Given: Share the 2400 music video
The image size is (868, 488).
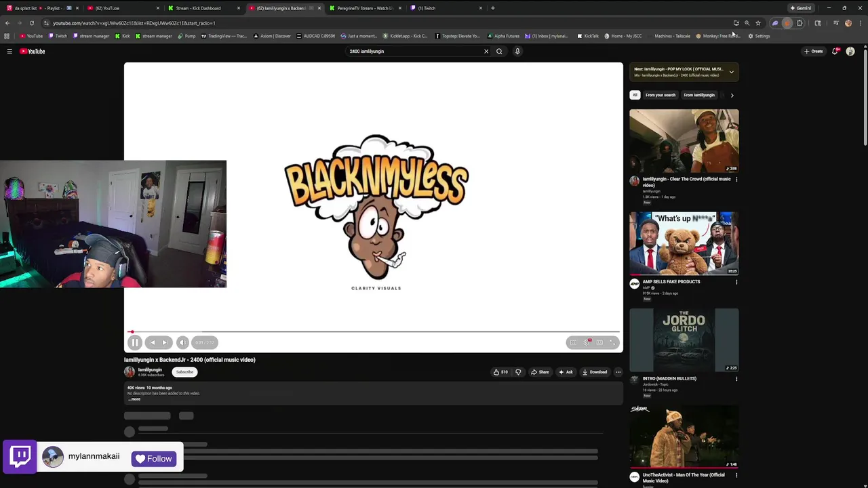Looking at the screenshot, I should pos(540,372).
